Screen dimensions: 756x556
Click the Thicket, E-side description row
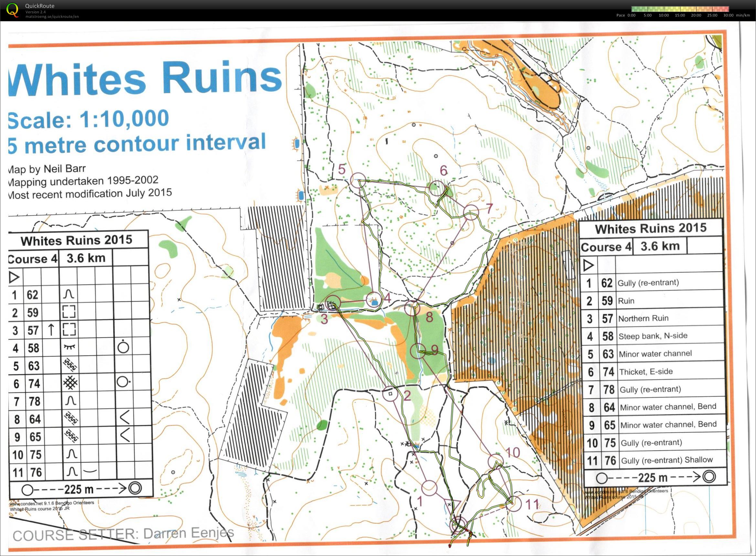(x=646, y=372)
